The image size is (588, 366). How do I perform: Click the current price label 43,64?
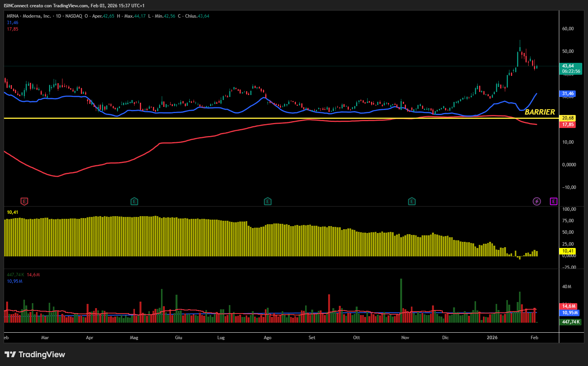pos(568,66)
